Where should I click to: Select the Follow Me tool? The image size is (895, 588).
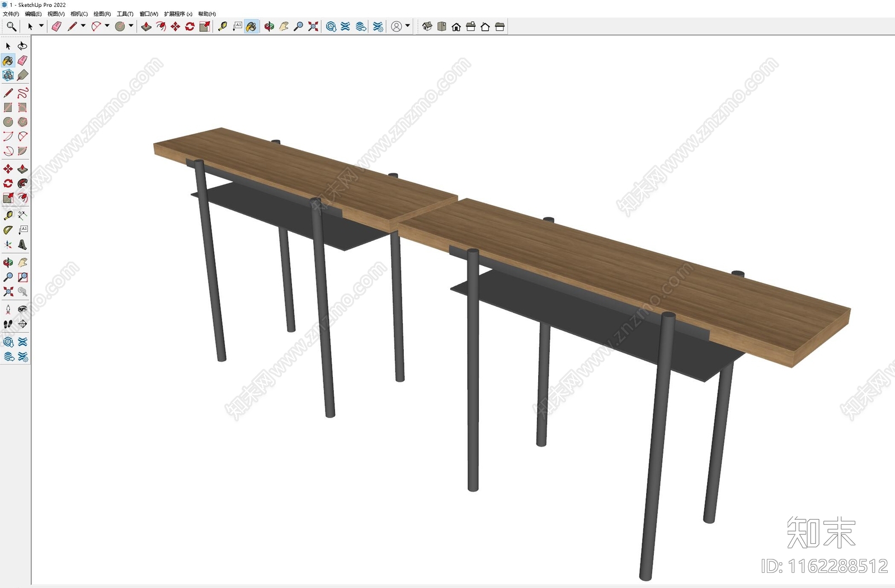[x=22, y=183]
